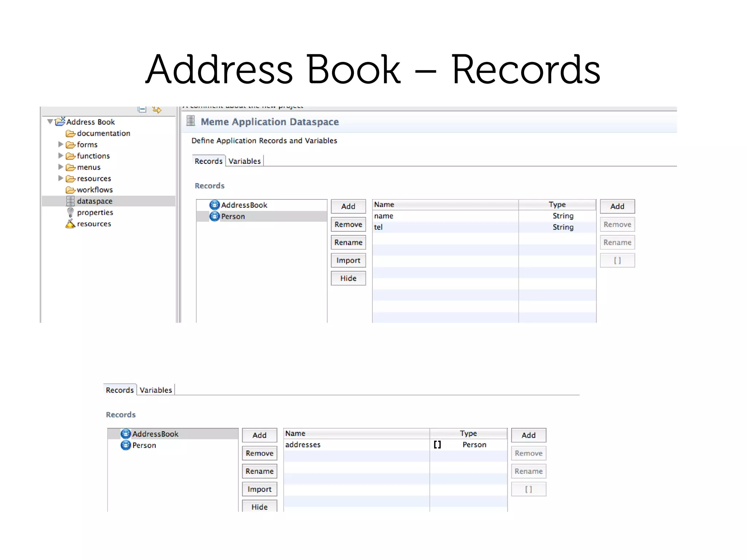Screen dimensions: 747x560
Task: Click the documentation folder icon
Action: (x=70, y=133)
